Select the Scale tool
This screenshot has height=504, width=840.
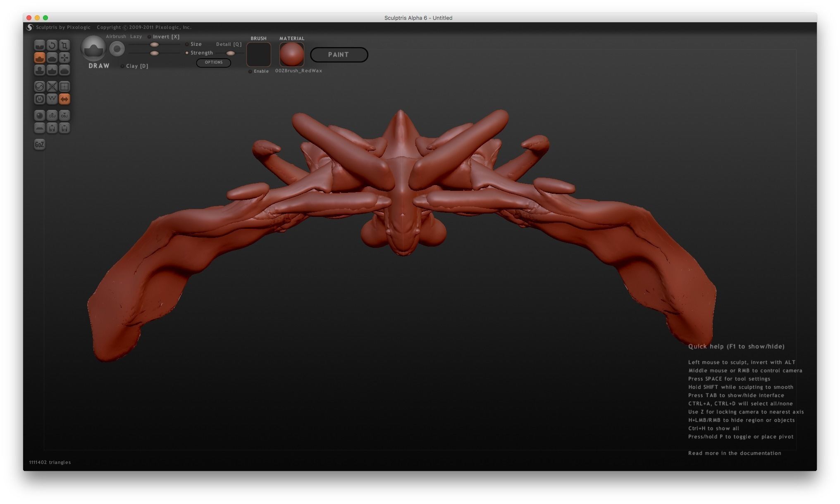pos(64,45)
